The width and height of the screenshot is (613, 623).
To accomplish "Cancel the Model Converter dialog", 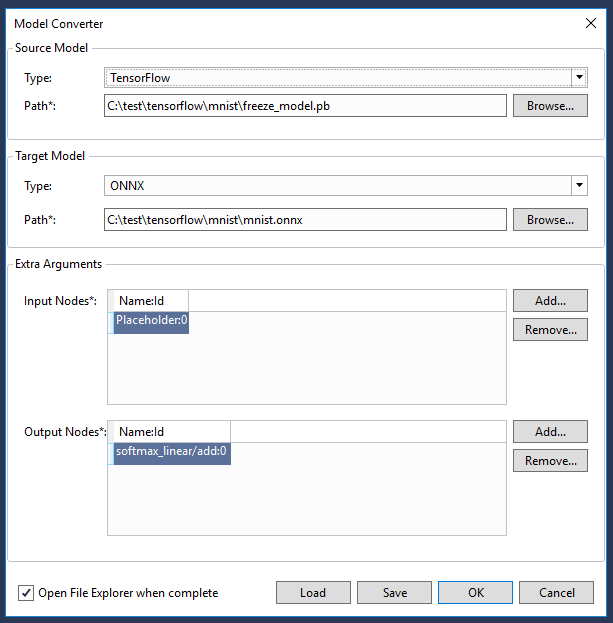I will 557,593.
